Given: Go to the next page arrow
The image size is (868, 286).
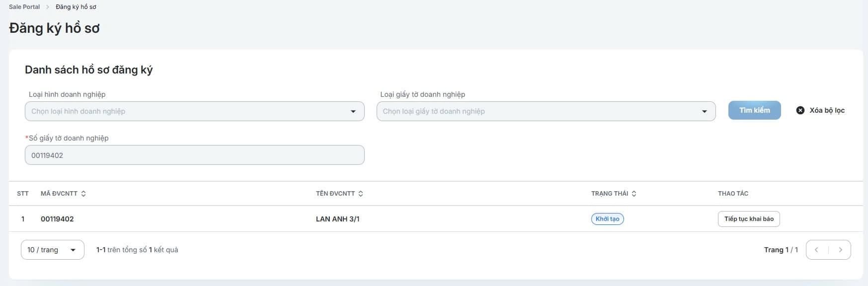Looking at the screenshot, I should 840,250.
